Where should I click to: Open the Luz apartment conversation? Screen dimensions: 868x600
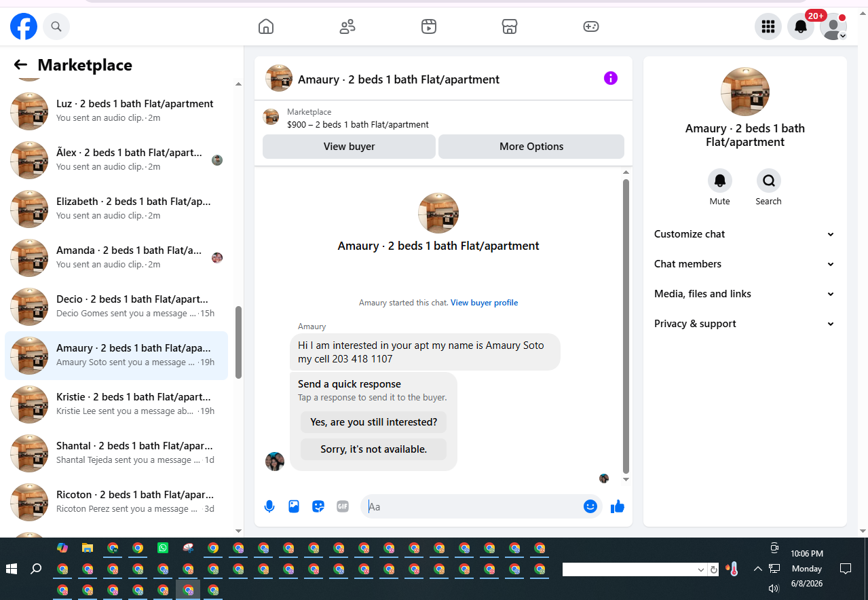tap(117, 111)
